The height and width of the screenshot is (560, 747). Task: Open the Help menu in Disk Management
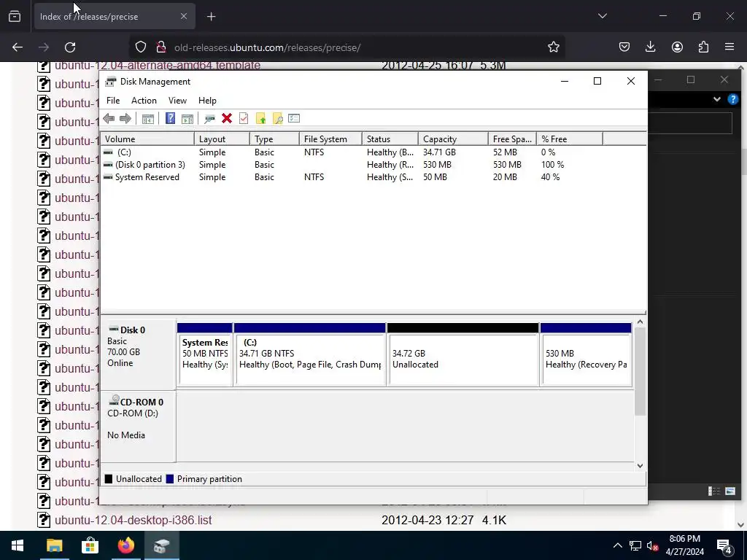(207, 101)
